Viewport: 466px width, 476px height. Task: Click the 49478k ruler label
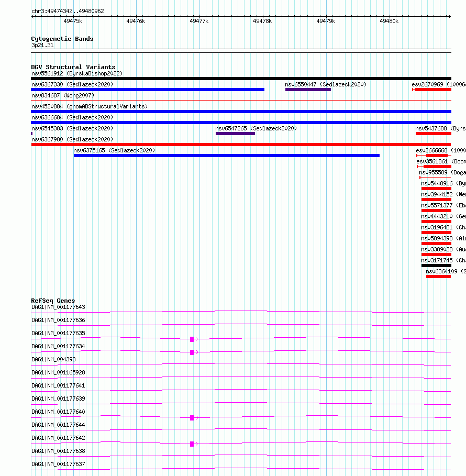coord(263,21)
